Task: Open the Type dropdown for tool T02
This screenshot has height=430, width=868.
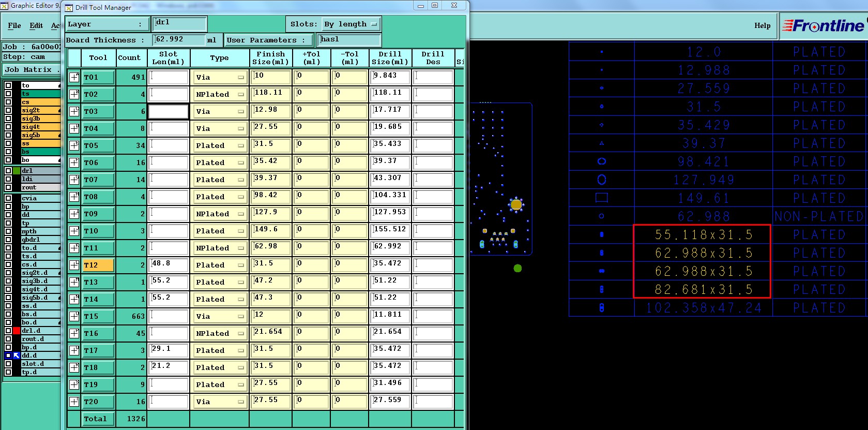Action: tap(220, 94)
